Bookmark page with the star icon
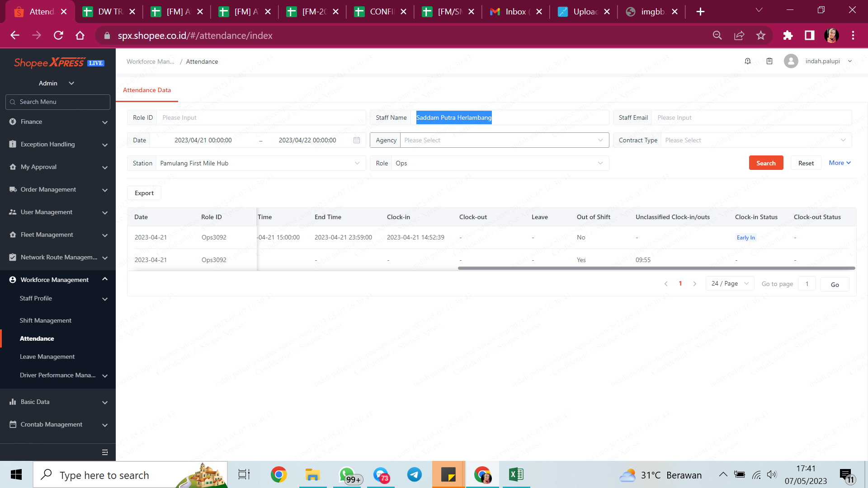Image resolution: width=868 pixels, height=488 pixels. point(761,35)
